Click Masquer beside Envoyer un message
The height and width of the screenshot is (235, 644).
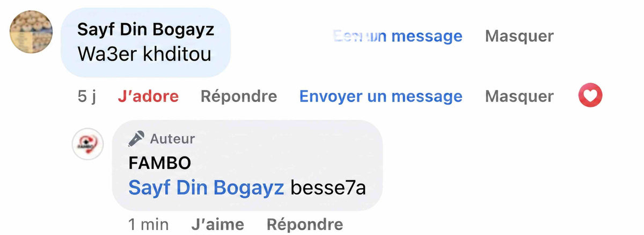pyautogui.click(x=519, y=97)
